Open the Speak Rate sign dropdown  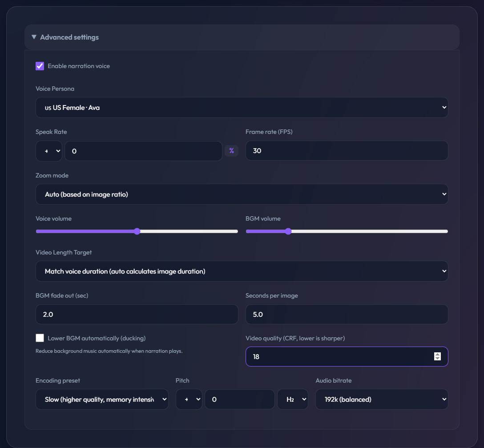tap(49, 151)
